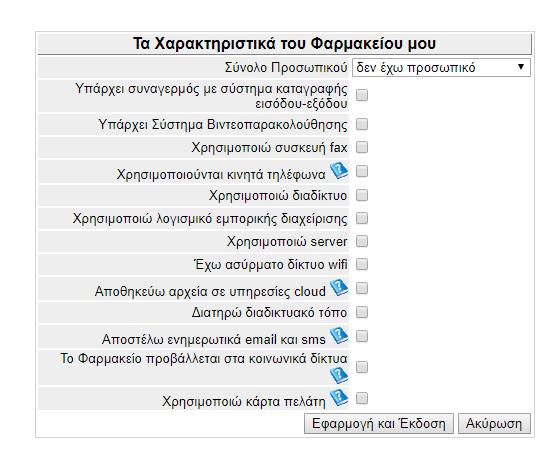This screenshot has height=463, width=559.
Task: Tick the Χρησιμοποιώ συσκευή fax checkbox
Action: coord(362,147)
